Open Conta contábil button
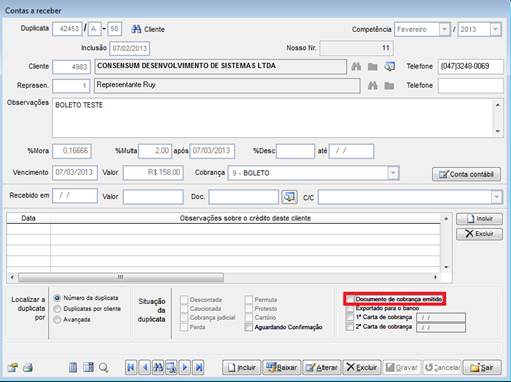 point(466,174)
